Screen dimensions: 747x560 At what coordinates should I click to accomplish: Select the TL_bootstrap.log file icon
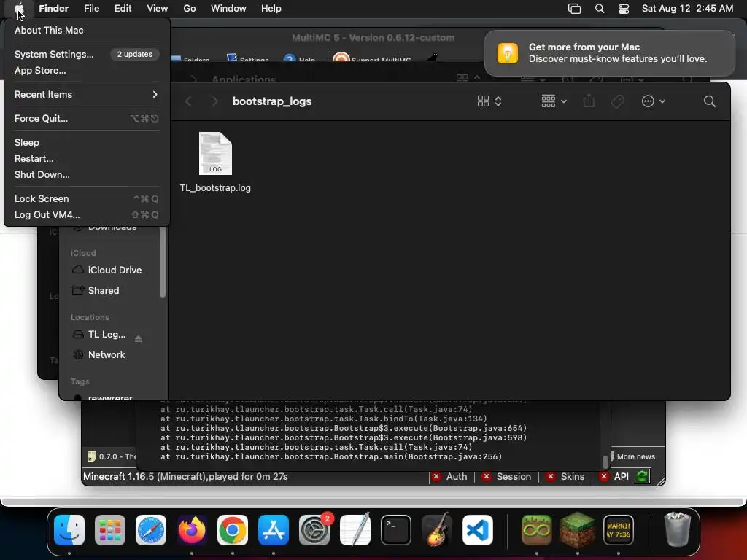(x=215, y=153)
